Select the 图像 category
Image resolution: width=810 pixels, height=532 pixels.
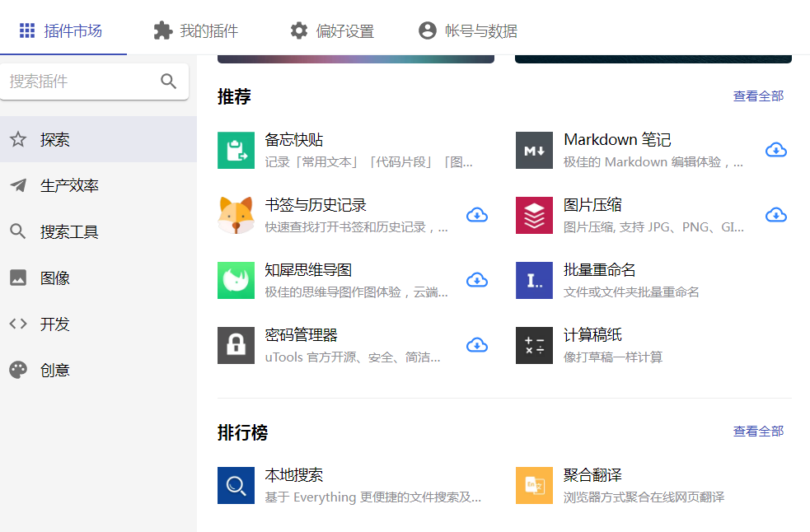98,278
